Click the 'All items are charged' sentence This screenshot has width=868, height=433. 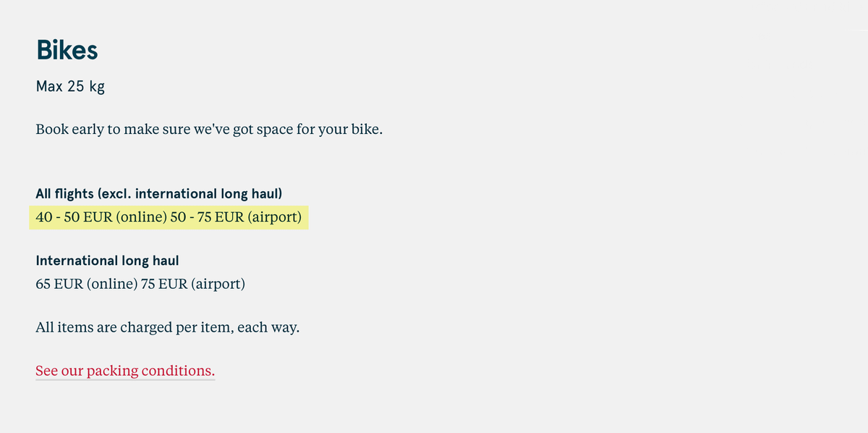(168, 327)
